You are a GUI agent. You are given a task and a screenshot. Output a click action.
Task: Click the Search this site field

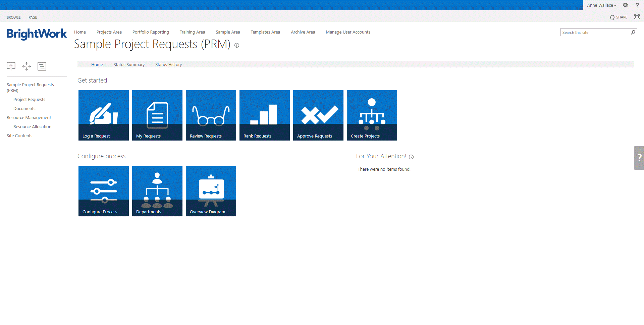pyautogui.click(x=595, y=33)
